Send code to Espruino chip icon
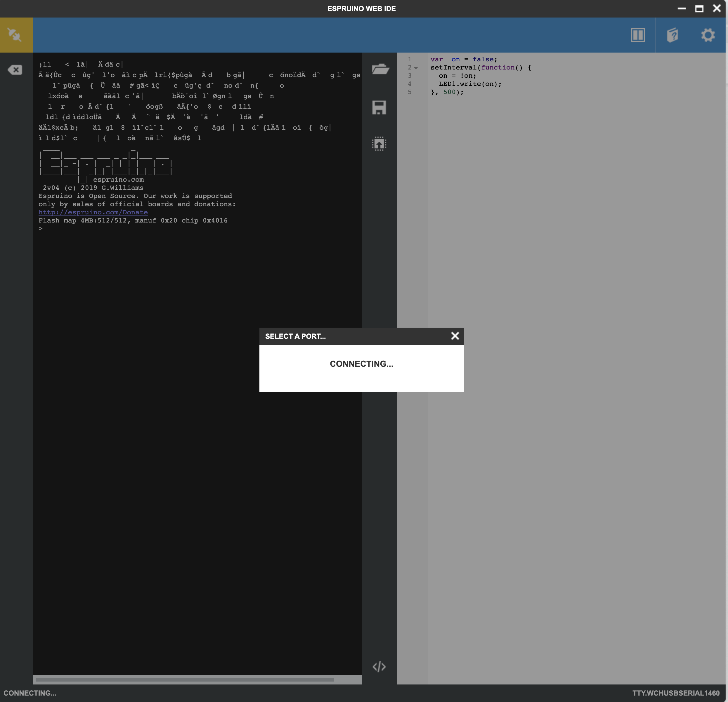The image size is (728, 702). pyautogui.click(x=379, y=144)
